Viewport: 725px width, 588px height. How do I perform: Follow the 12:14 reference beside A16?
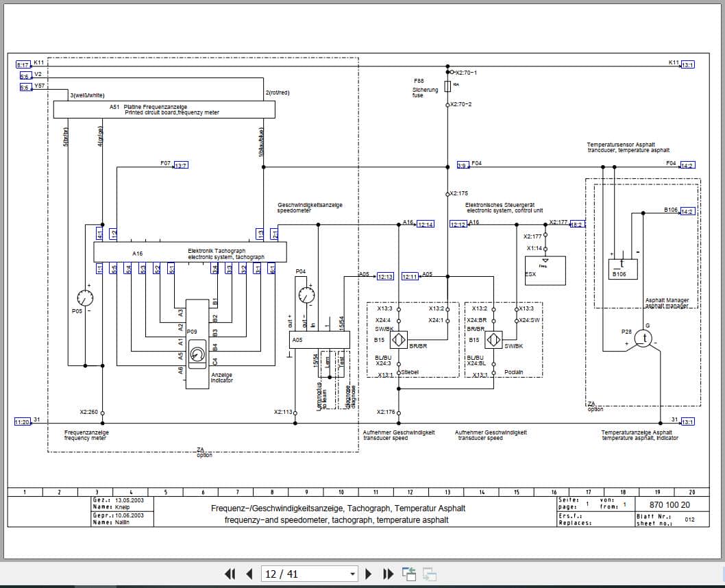[x=426, y=224]
